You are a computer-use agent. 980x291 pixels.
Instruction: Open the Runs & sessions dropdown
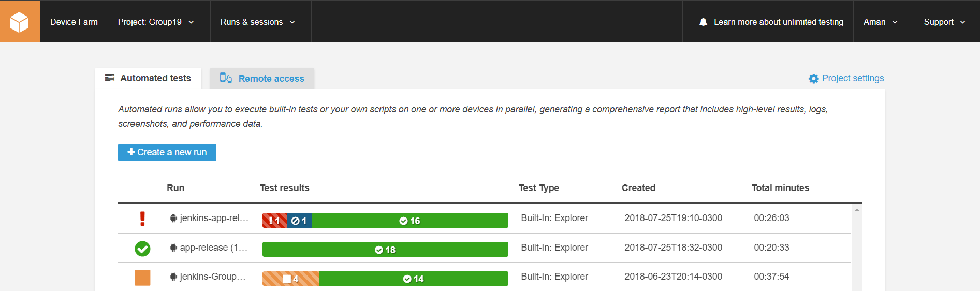point(258,22)
